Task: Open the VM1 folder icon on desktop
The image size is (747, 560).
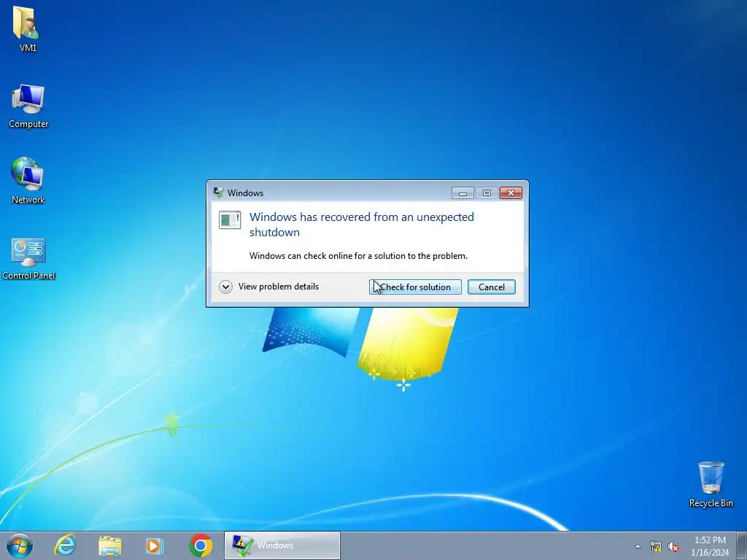Action: (27, 28)
